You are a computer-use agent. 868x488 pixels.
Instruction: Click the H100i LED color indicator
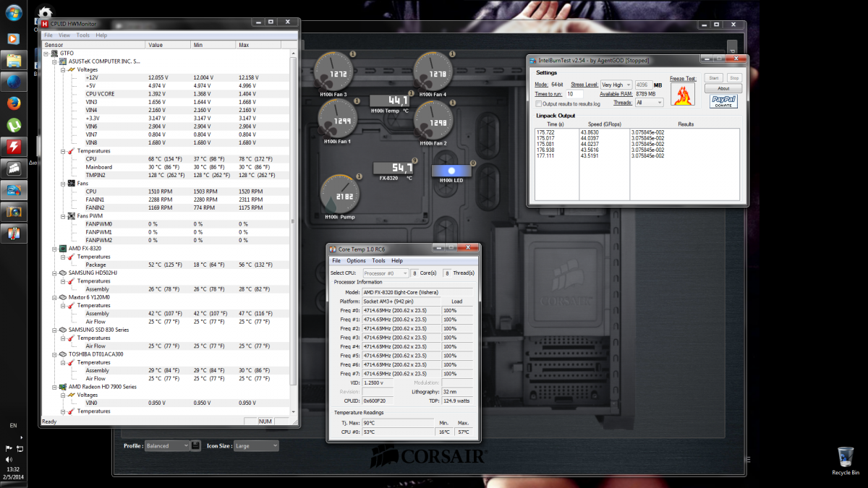(x=451, y=172)
